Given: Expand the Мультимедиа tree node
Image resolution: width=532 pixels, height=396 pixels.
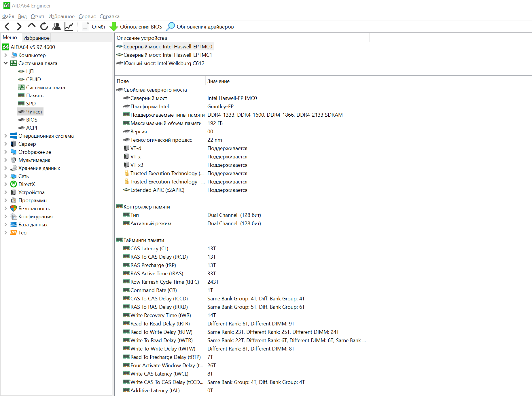Looking at the screenshot, I should click(5, 160).
